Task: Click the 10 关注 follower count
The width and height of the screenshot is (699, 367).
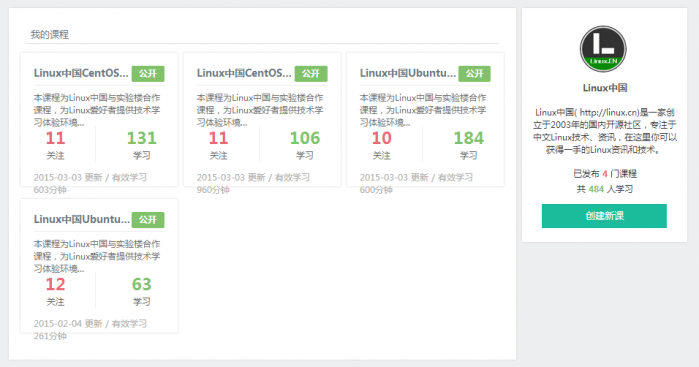Action: [x=382, y=145]
